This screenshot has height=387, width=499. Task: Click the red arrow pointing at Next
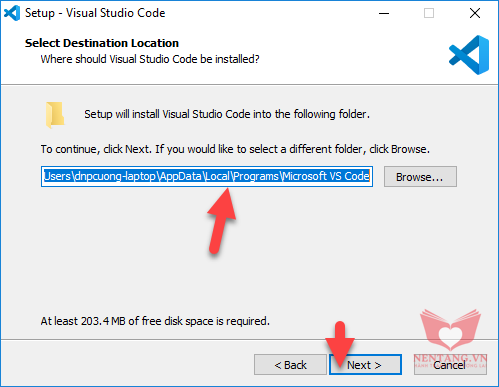339,344
